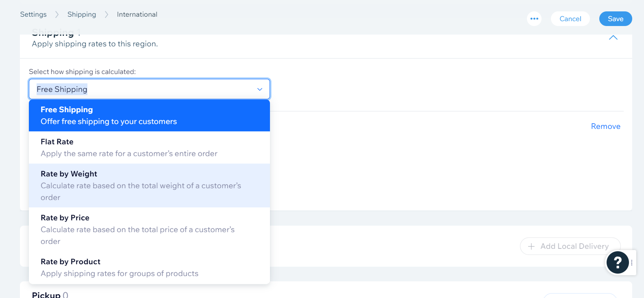Collapse the Shipping section with the chevron
This screenshot has width=644, height=298.
coord(613,37)
